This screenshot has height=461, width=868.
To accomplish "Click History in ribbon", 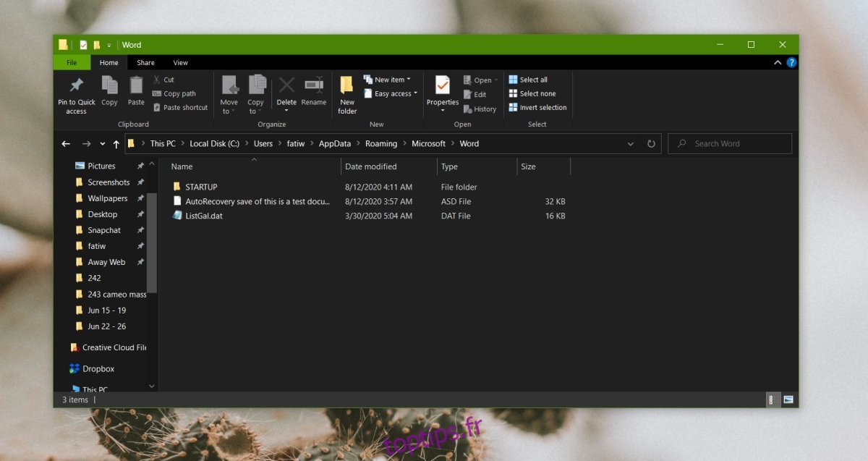I will 480,109.
